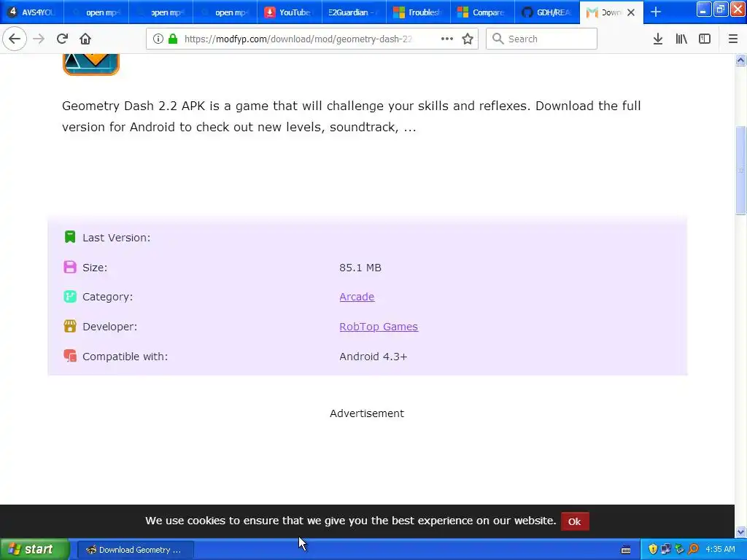
Task: Switch to the GDH/README GitHub tab
Action: (547, 12)
